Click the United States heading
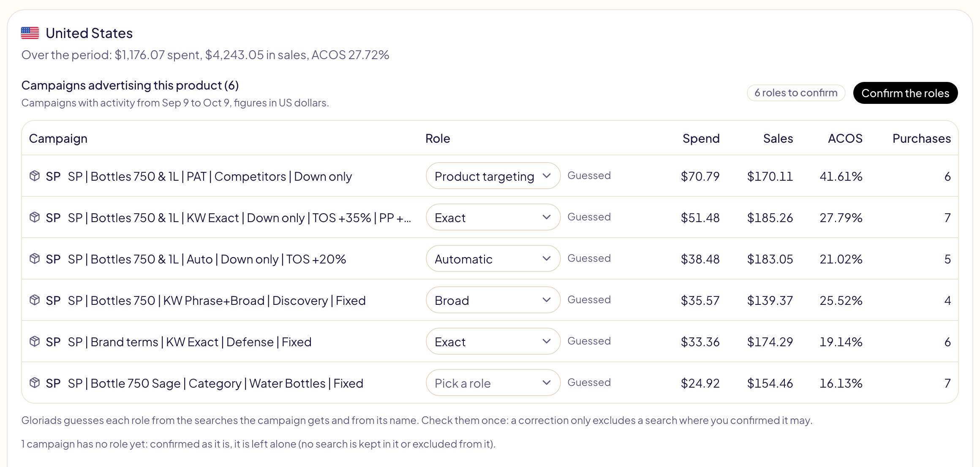The width and height of the screenshot is (980, 467). click(x=89, y=33)
